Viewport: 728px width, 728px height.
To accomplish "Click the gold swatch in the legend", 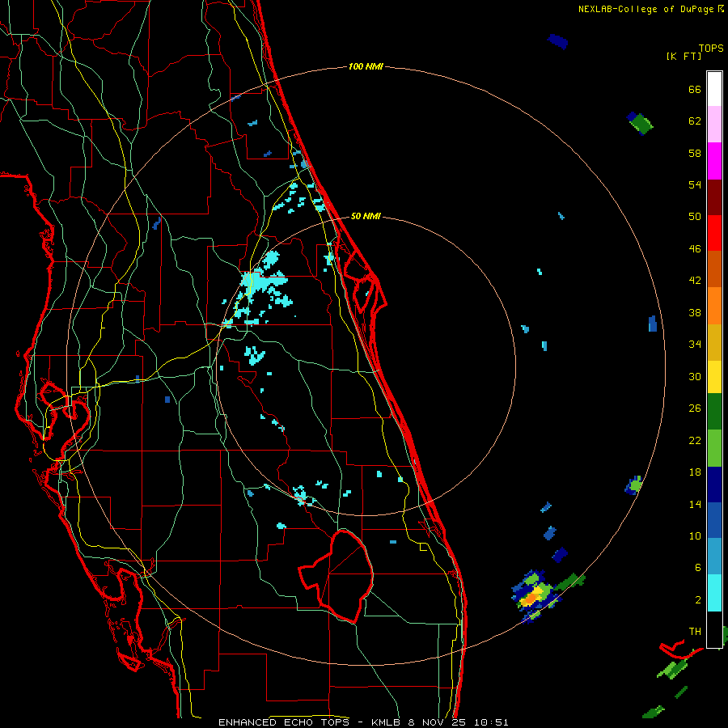I will click(x=714, y=342).
